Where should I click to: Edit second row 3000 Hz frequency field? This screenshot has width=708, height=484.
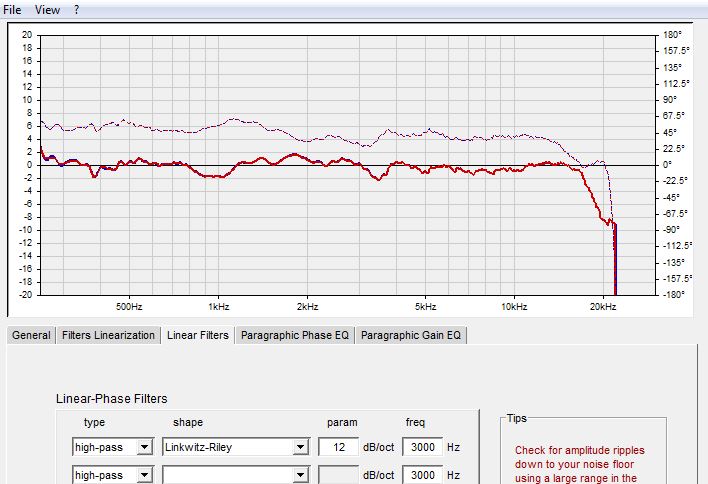pyautogui.click(x=423, y=475)
